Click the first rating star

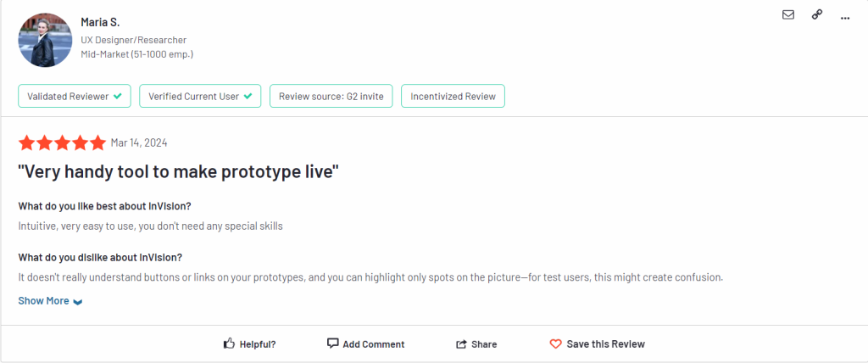coord(26,143)
